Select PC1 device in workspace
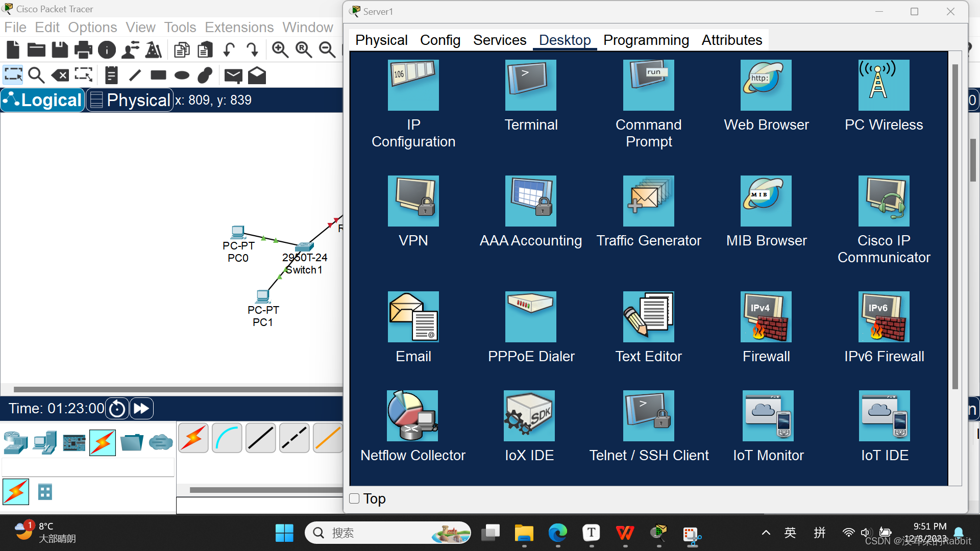Image resolution: width=980 pixels, height=551 pixels. [263, 296]
